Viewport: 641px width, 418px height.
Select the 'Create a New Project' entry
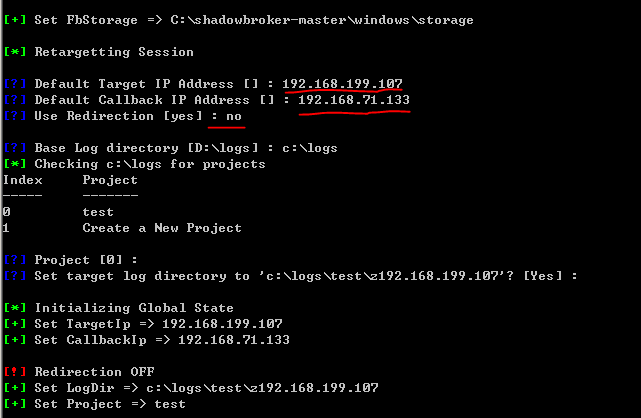pyautogui.click(x=162, y=228)
